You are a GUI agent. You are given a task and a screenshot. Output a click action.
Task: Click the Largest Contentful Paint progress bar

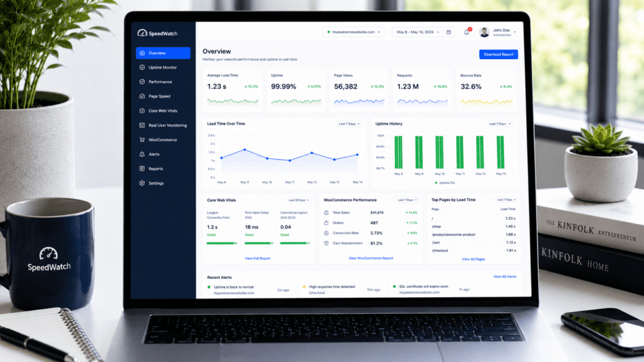pyautogui.click(x=222, y=243)
